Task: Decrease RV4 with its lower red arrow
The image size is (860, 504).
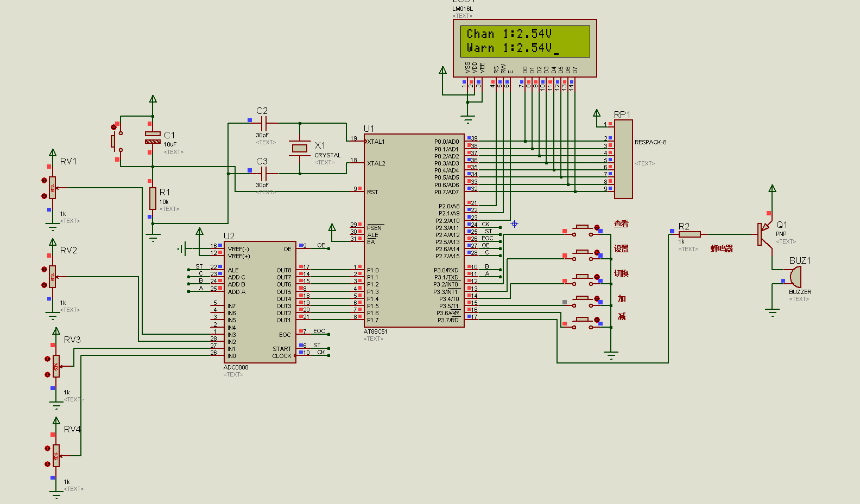Action: click(48, 464)
